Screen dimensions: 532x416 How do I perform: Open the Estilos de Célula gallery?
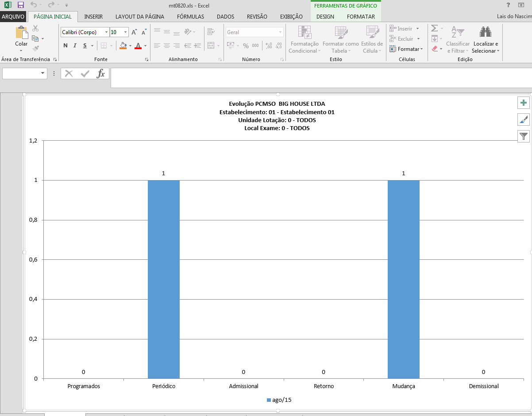pos(372,39)
